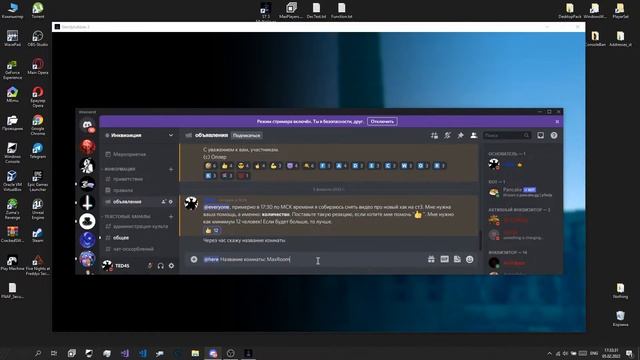The image size is (640, 360).
Task: Open Discord Help question mark icon
Action: coord(553,136)
